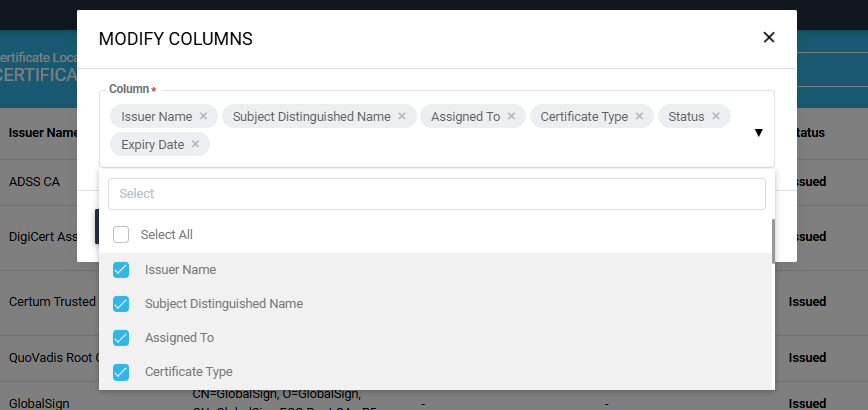Collapse the Column dropdown arrow
Image resolution: width=868 pixels, height=410 pixels.
pos(758,132)
